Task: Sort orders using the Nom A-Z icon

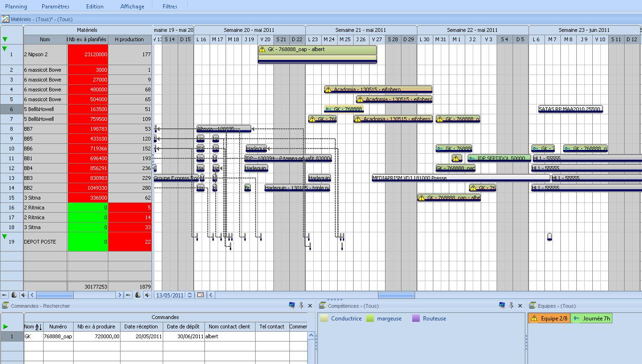Action: click(38, 327)
